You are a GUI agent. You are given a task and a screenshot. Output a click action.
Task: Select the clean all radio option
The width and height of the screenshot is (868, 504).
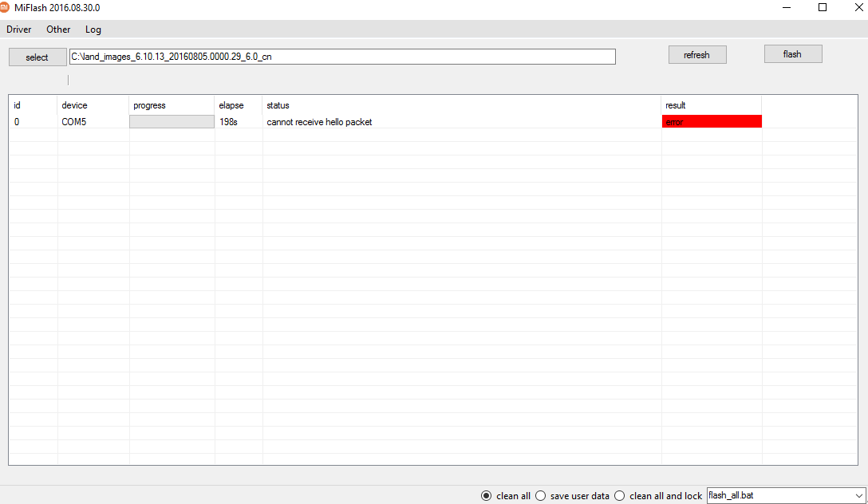point(506,496)
